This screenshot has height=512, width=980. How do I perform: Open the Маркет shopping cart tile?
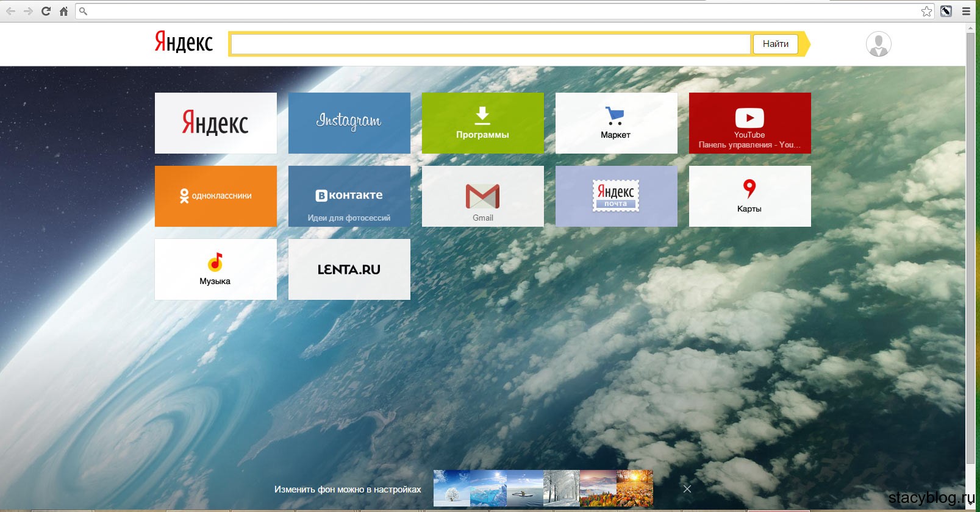tap(617, 123)
